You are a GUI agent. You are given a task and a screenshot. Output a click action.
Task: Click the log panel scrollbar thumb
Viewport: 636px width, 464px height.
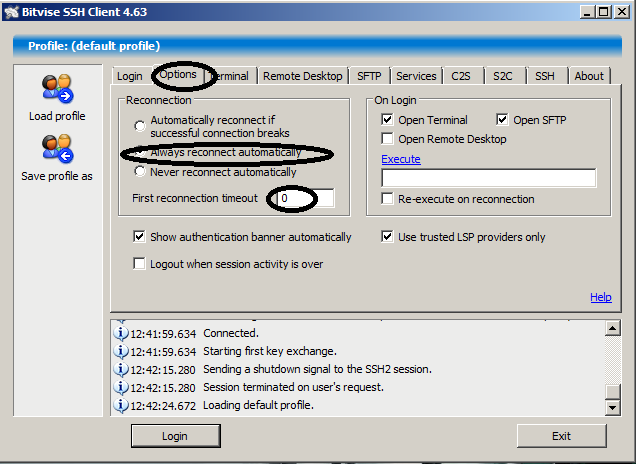[x=612, y=392]
